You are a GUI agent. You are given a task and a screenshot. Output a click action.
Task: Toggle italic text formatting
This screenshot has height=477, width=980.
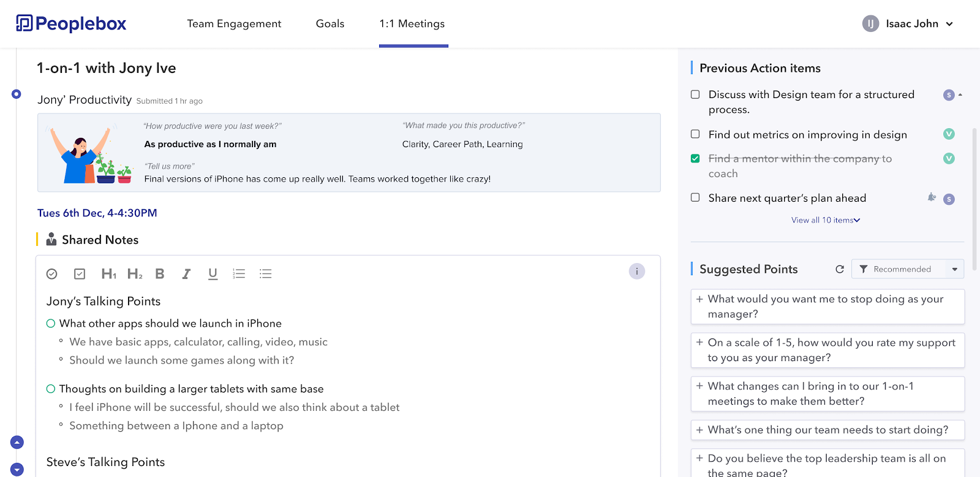[186, 274]
